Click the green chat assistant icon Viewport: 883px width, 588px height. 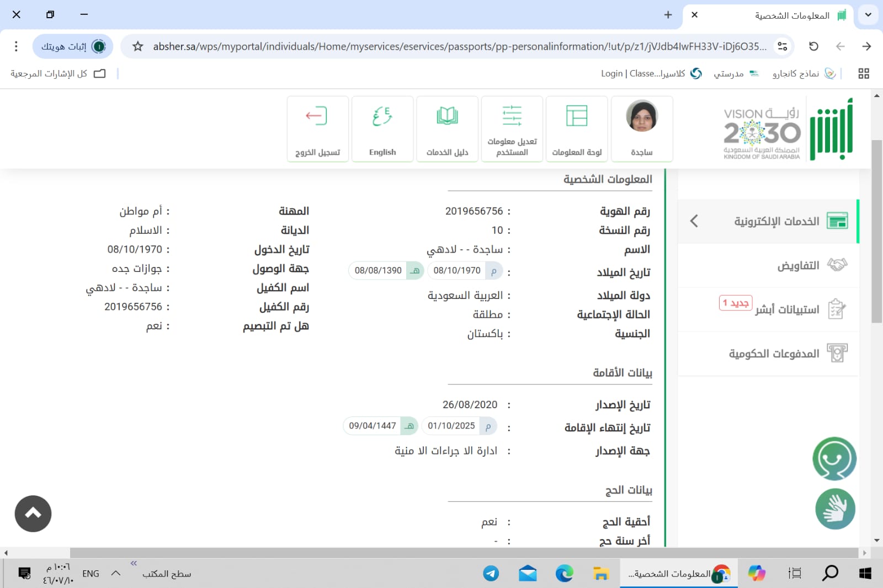[x=834, y=458]
